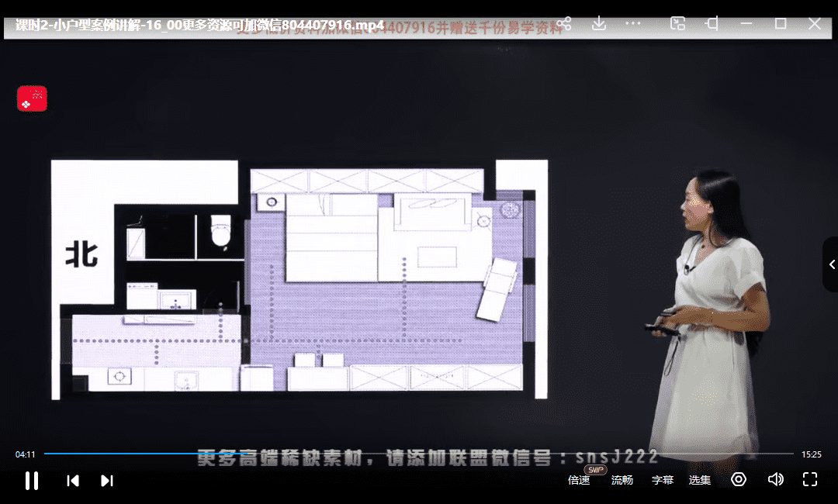Open the three-dot more options menu
Image resolution: width=838 pixels, height=504 pixels.
pyautogui.click(x=633, y=24)
